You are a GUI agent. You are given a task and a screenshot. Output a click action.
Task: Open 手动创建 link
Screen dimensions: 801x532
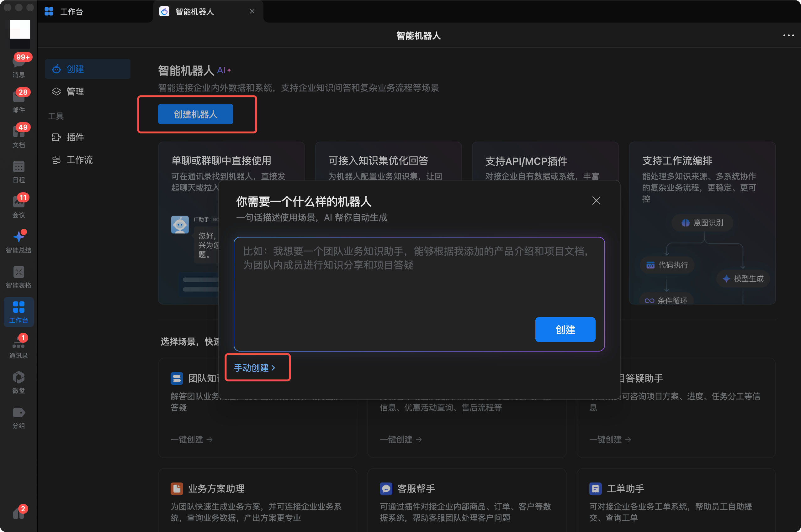pyautogui.click(x=254, y=368)
